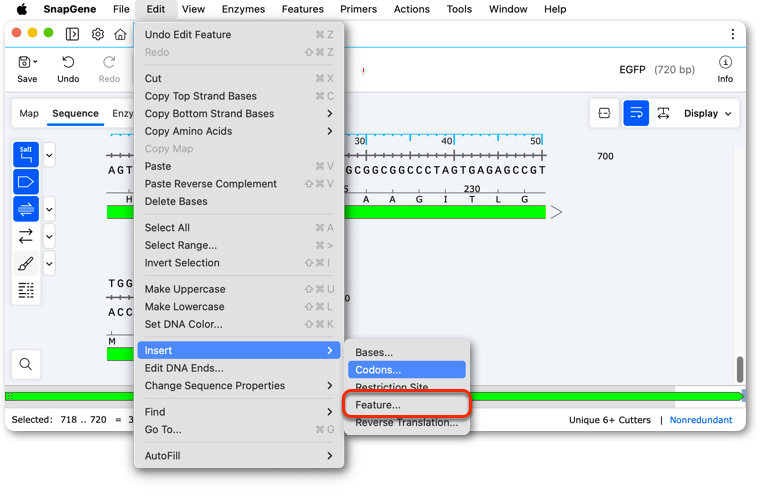This screenshot has width=762, height=501.
Task: Expand the dropdown beside paintbrush icon
Action: tap(49, 264)
